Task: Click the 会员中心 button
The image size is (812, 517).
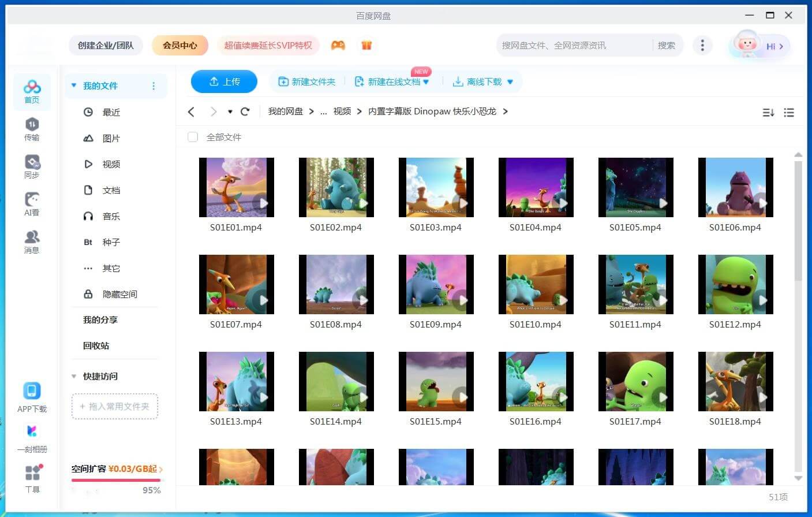Action: (179, 45)
